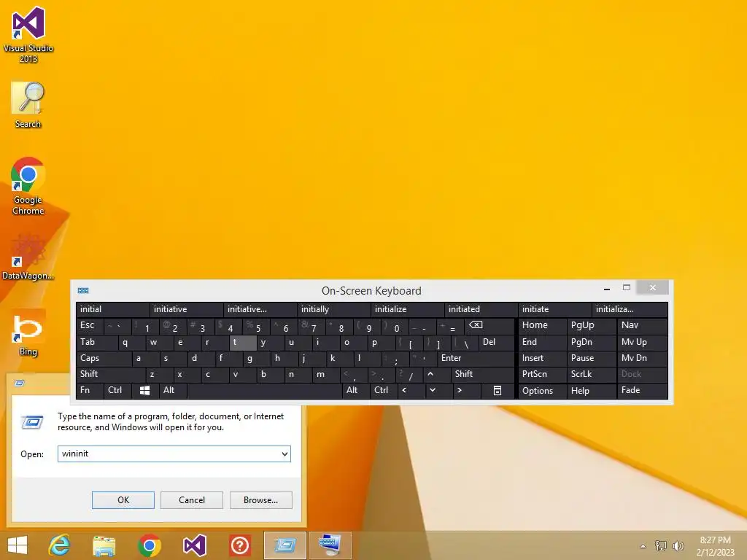Toggle the ScrLk key
This screenshot has height=560, width=747.
coord(591,374)
